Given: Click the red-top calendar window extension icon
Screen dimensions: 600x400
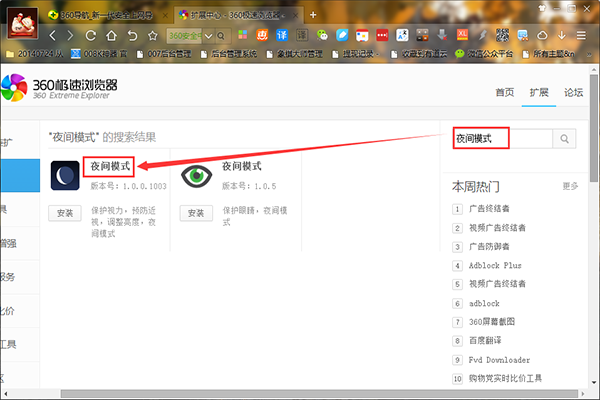Looking at the screenshot, I should point(362,36).
